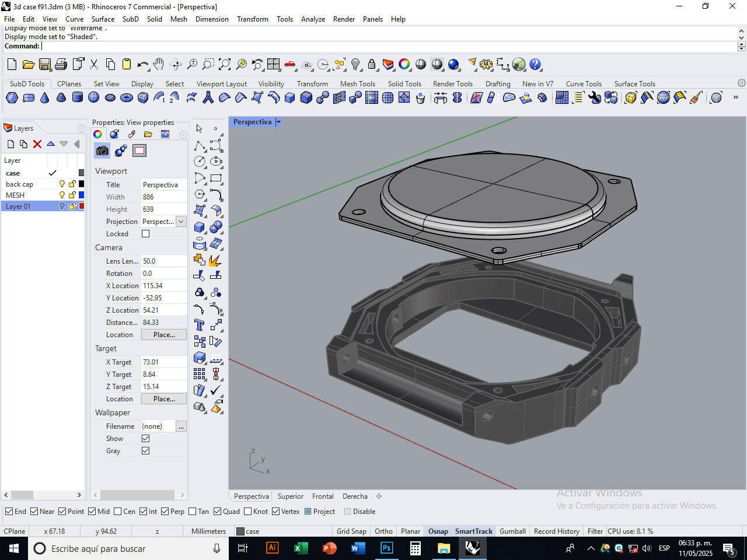
Task: Enable the Knot osnap checkbox
Action: (x=248, y=512)
